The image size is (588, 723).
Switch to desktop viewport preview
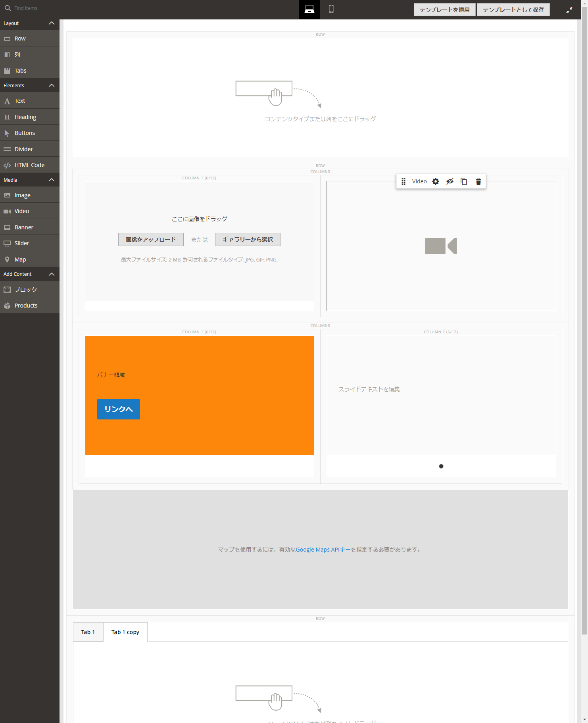309,9
